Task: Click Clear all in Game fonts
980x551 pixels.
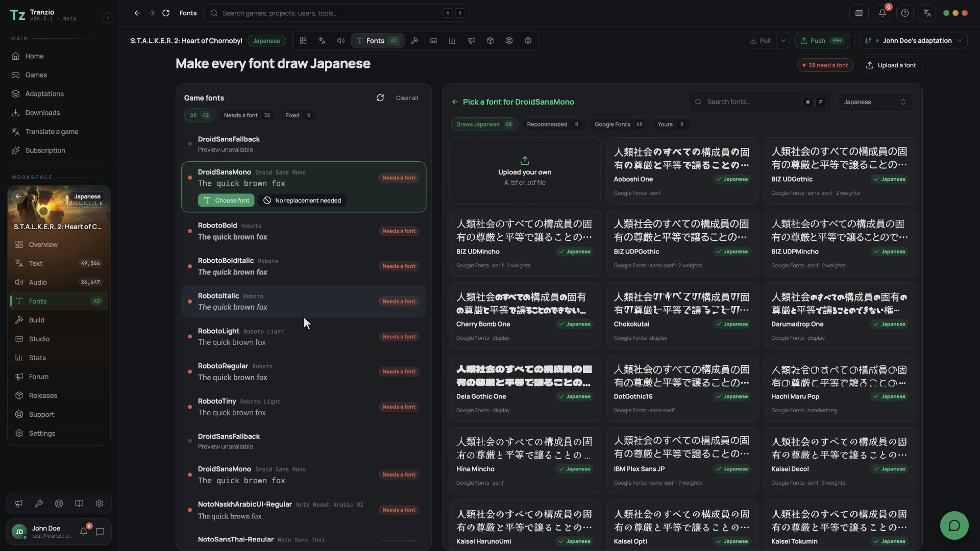Action: 407,98
